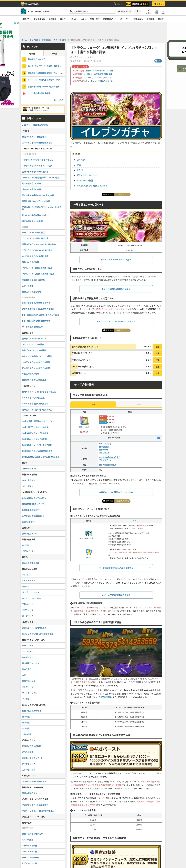Click the search magnifier icon
Viewport: 186px width, 868px height.
tap(72, 11)
